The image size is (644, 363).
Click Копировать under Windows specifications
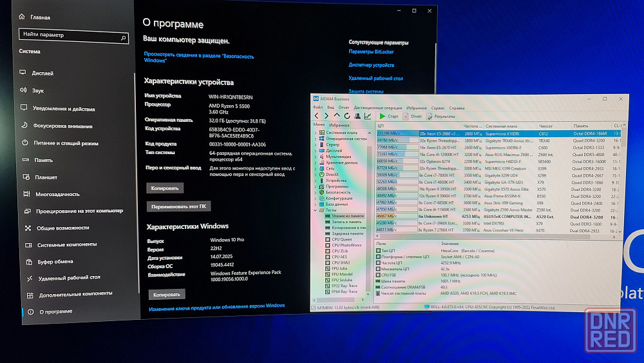coord(167,295)
